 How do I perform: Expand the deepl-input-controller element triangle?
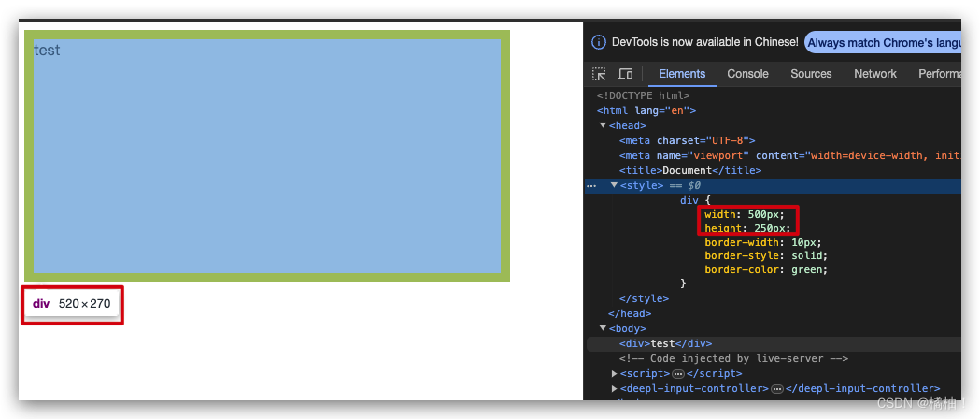[615, 388]
